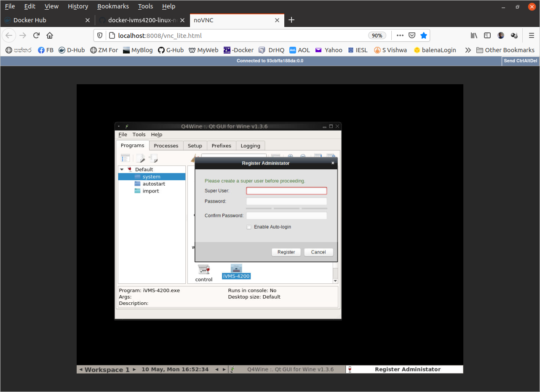Open the Q4Wine Help menu
The image size is (540, 392).
tap(157, 134)
